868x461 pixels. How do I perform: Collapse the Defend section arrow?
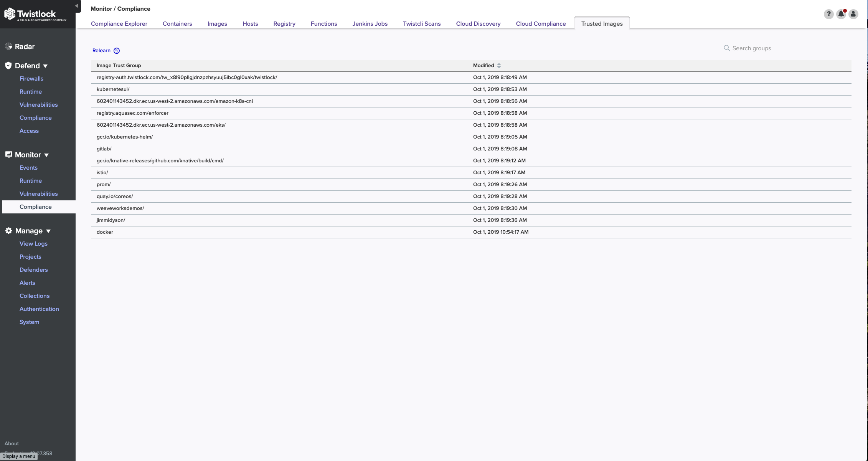tap(45, 66)
